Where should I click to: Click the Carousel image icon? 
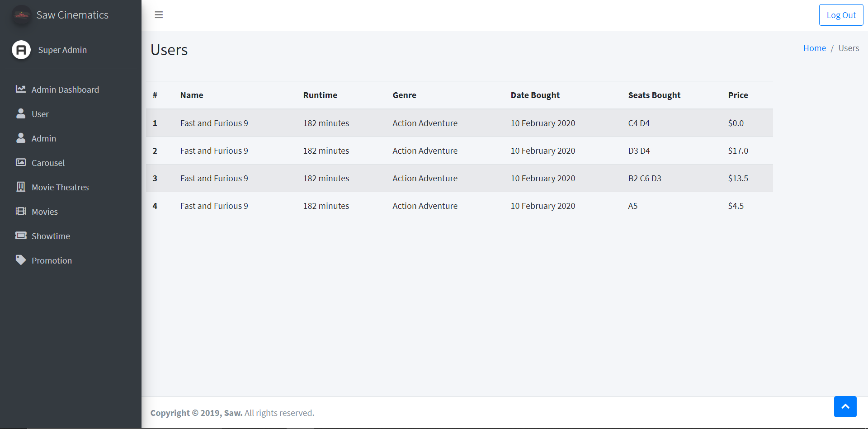pos(21,162)
